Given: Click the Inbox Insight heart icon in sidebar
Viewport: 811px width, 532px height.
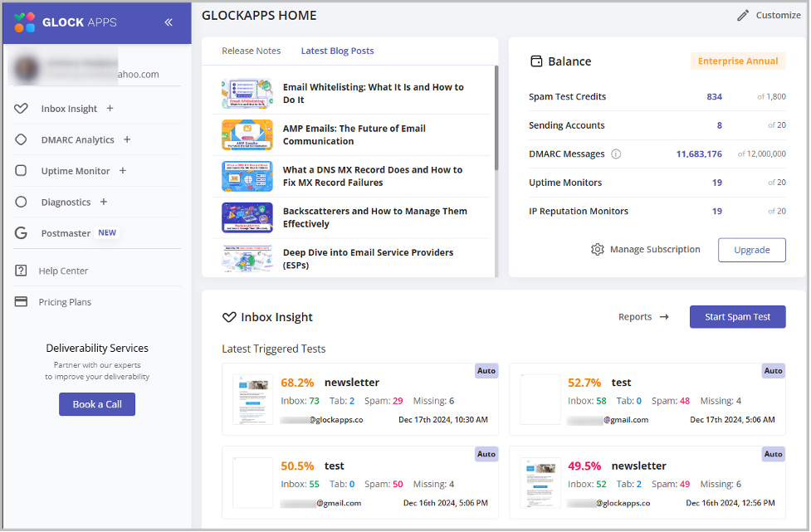Looking at the screenshot, I should [22, 109].
